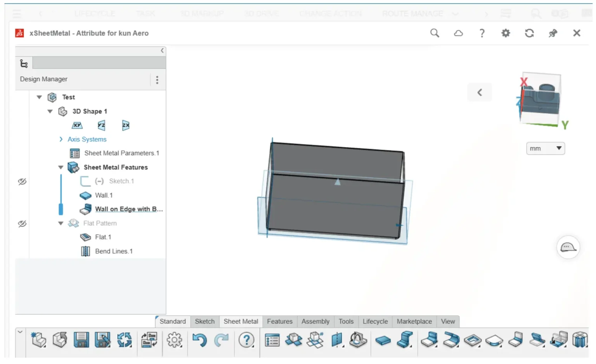Screen dimensions: 596x364
Task: Open title bar Help question mark
Action: tap(482, 33)
